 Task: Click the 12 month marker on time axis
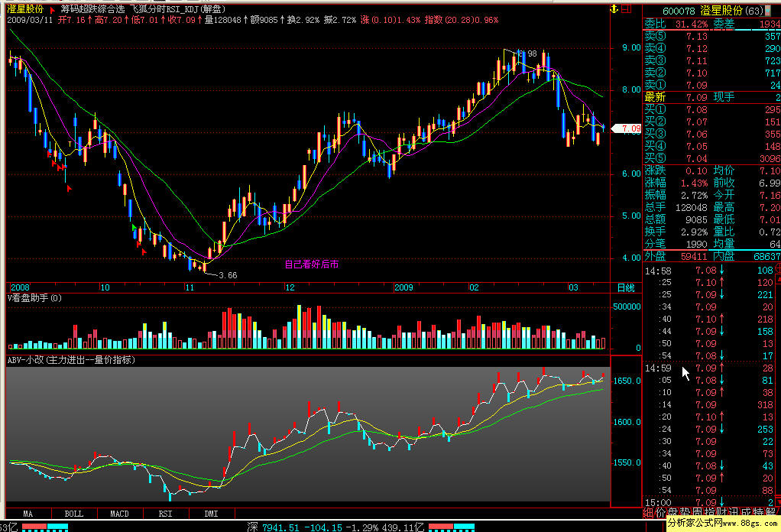point(290,287)
